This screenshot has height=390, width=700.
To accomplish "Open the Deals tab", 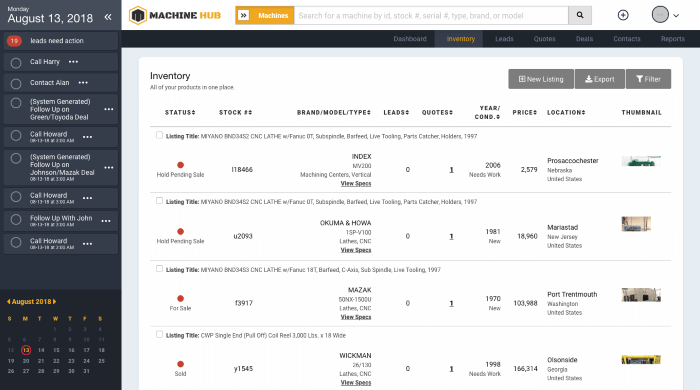I will [x=584, y=39].
